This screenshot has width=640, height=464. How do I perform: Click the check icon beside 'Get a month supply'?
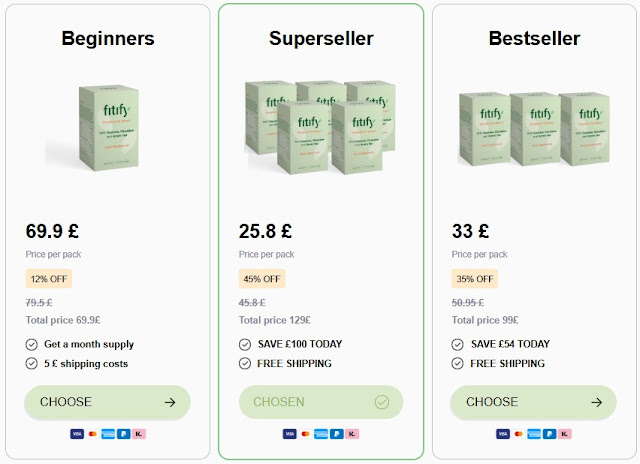pyautogui.click(x=31, y=344)
